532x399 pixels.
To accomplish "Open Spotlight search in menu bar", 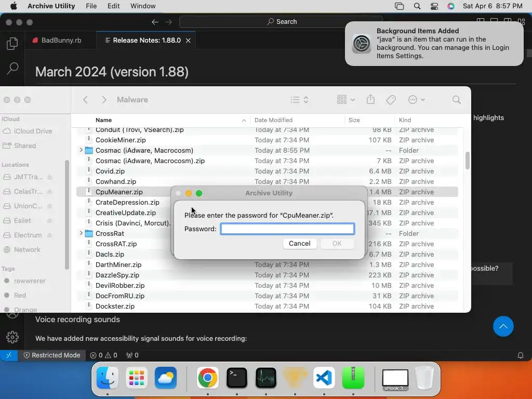I will click(417, 6).
